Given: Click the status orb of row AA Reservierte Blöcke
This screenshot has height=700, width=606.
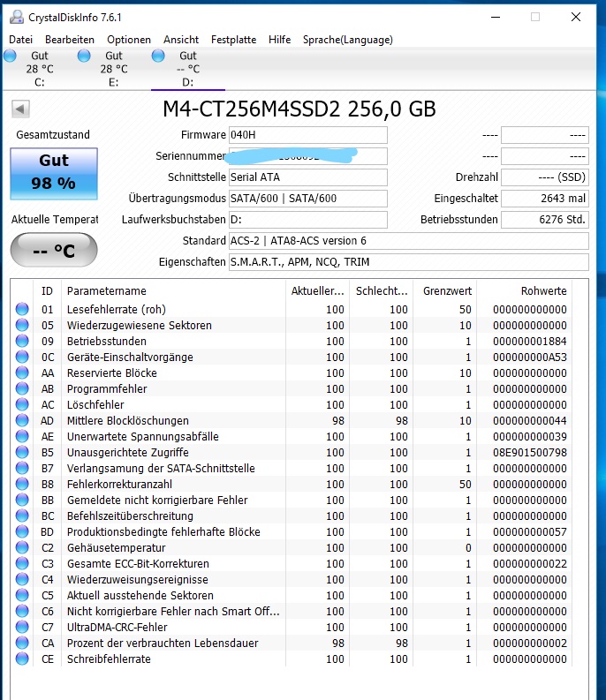Looking at the screenshot, I should [22, 373].
